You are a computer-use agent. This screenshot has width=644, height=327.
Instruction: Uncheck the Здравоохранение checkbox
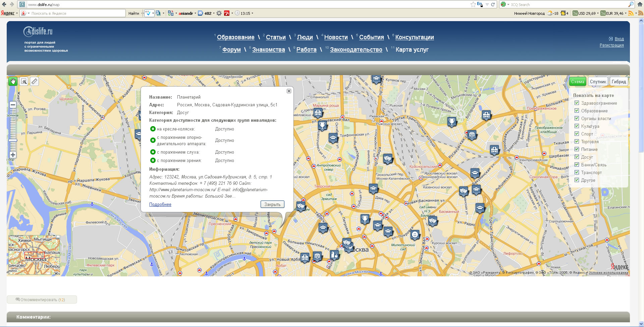point(577,103)
